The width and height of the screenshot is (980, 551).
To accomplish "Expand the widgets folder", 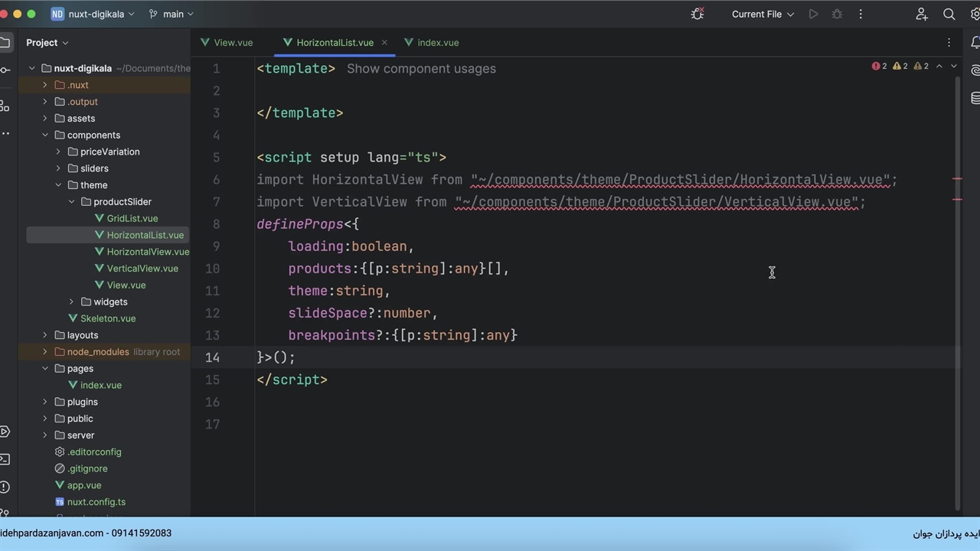I will click(72, 302).
